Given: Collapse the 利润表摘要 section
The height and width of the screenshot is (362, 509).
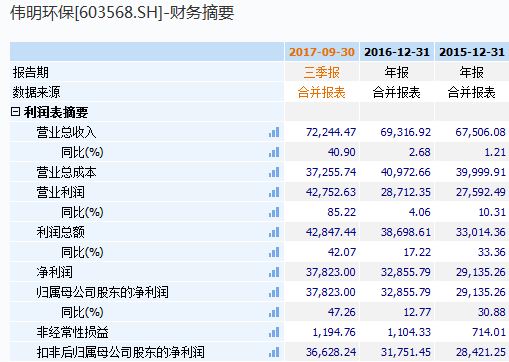Looking at the screenshot, I should [15, 112].
